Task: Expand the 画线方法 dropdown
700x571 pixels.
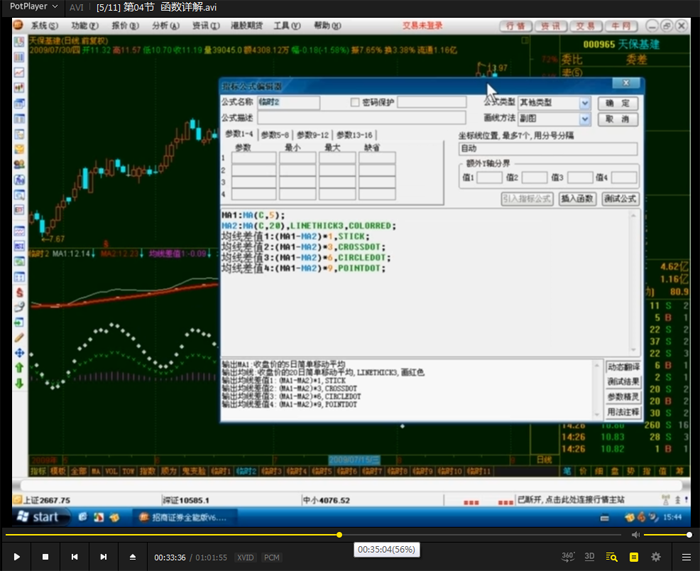Action: [585, 119]
